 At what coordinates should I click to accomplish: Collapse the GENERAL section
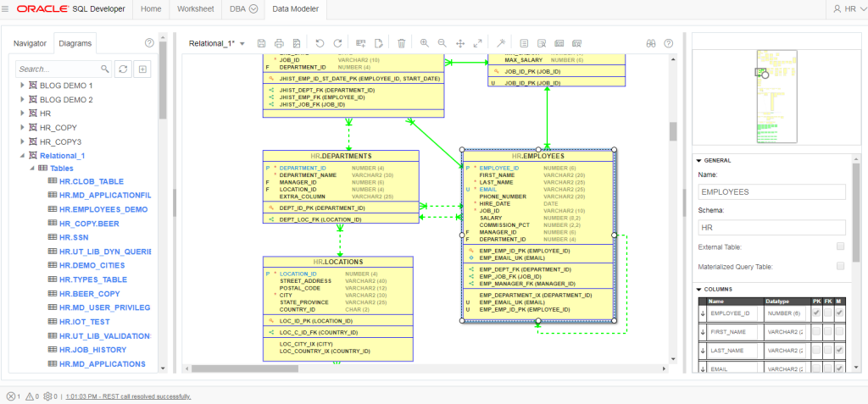coord(699,160)
